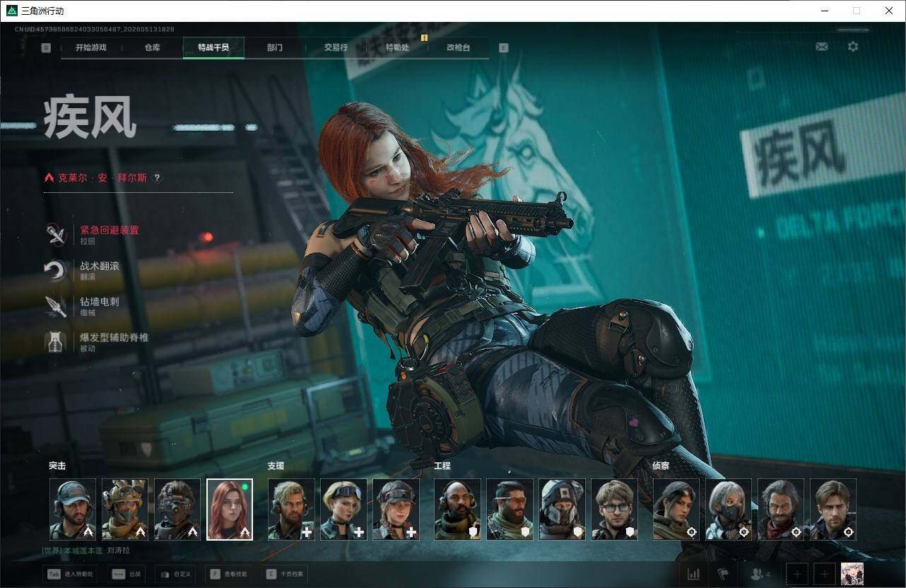This screenshot has height=588, width=906.
Task: Select support operator wearing a dark helmet
Action: 396,510
